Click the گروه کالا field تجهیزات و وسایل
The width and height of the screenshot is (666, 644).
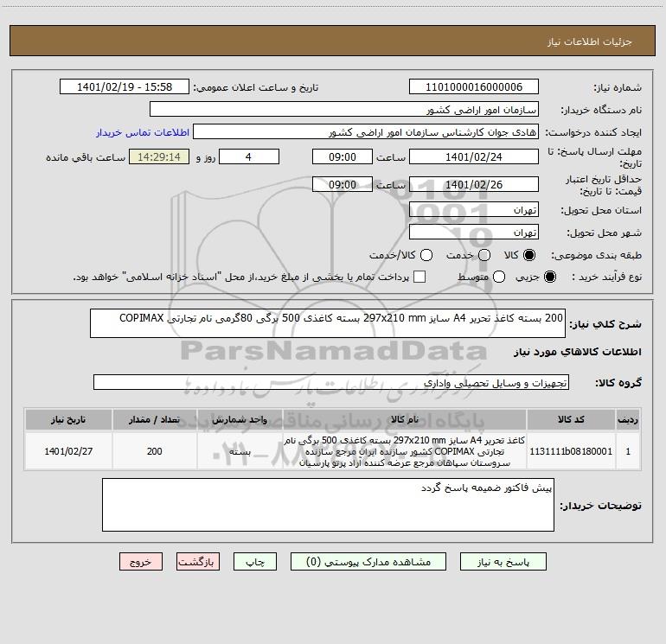point(331,382)
